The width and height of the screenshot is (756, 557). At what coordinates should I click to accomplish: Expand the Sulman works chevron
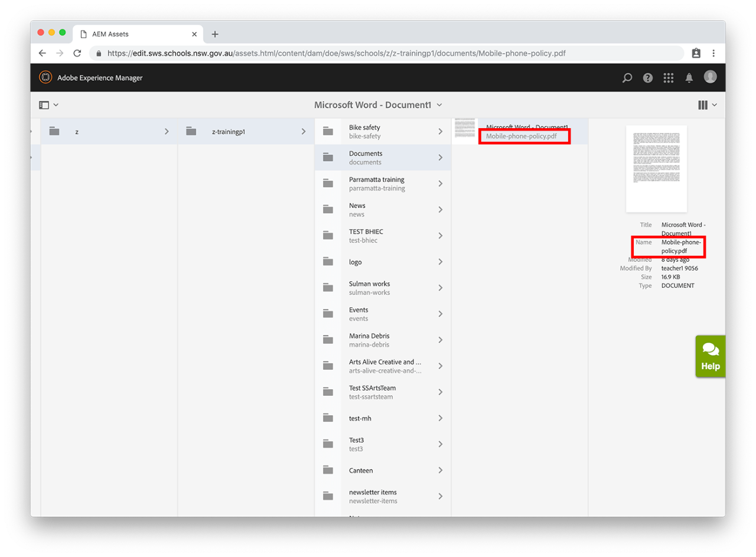click(441, 288)
